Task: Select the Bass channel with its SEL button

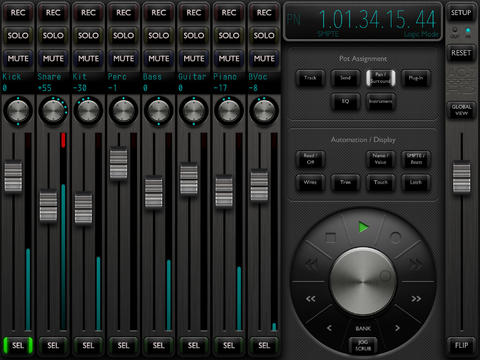Action: point(159,345)
